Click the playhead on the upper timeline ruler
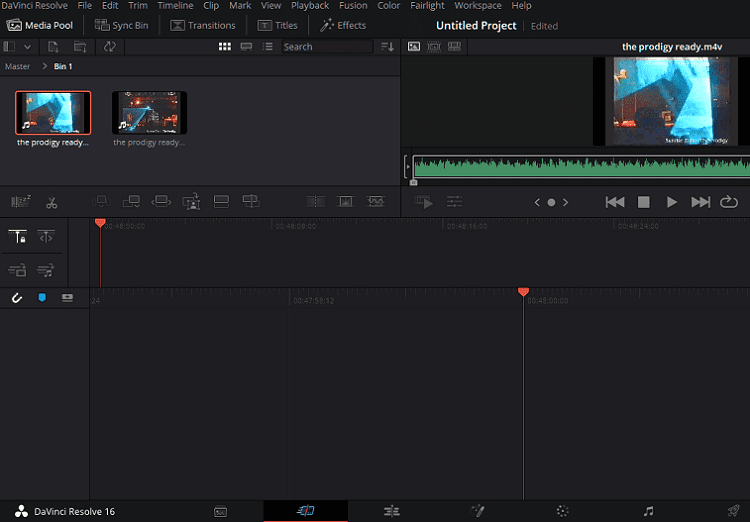 100,223
